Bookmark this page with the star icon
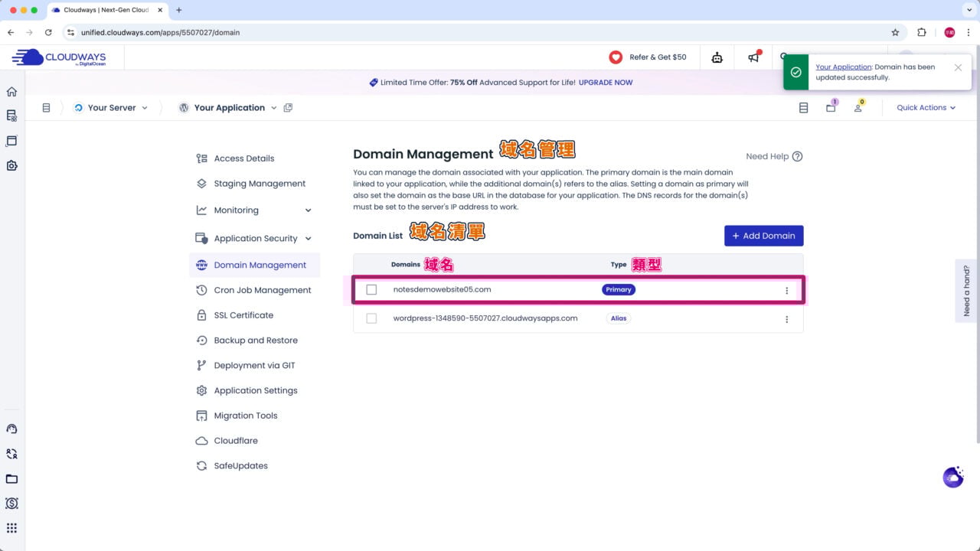This screenshot has width=980, height=551. coord(895,32)
